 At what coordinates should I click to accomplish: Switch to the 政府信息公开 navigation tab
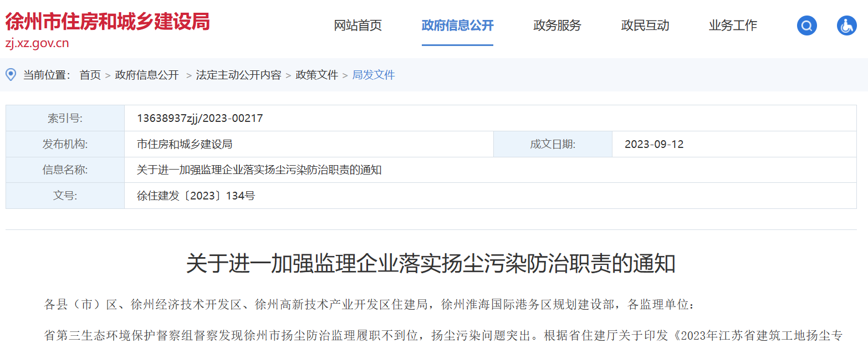click(457, 25)
